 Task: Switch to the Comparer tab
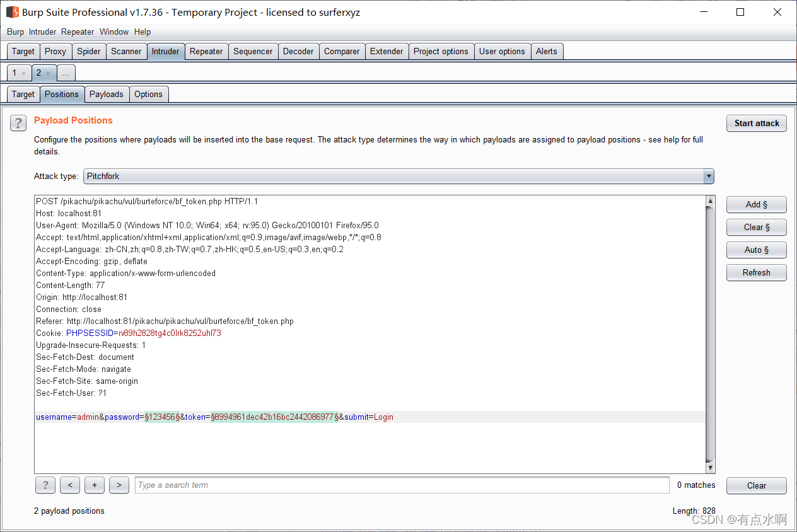click(x=342, y=52)
